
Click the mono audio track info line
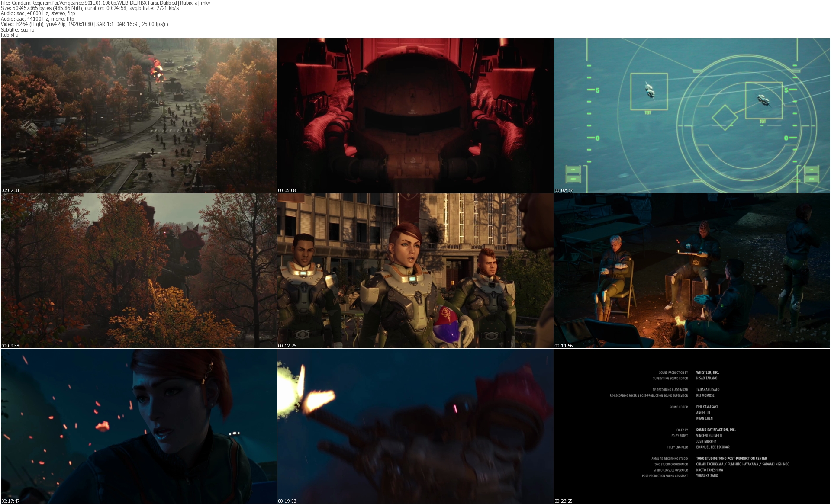[37, 19]
